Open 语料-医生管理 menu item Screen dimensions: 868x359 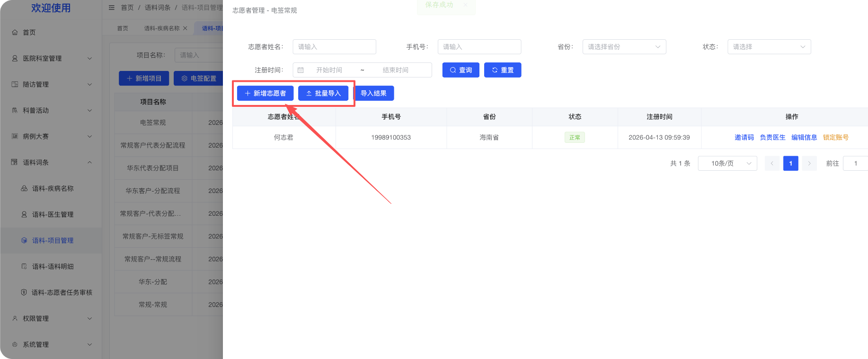point(51,215)
